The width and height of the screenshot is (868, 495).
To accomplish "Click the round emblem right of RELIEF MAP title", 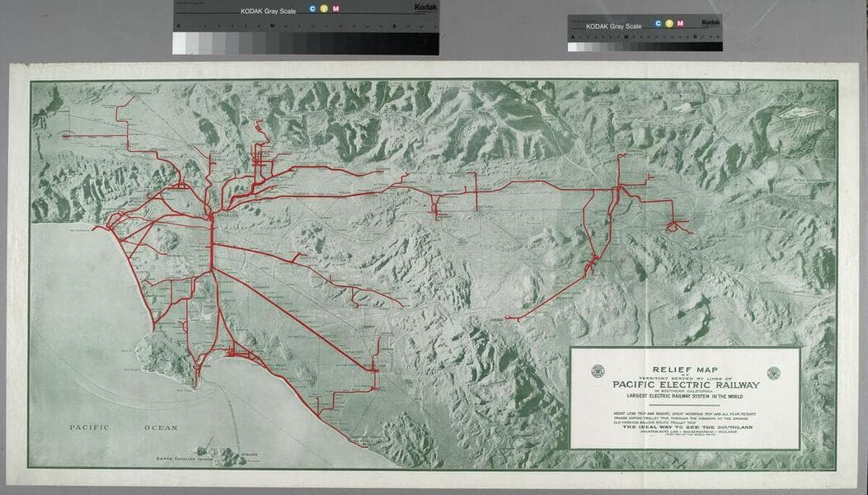I will (x=773, y=373).
